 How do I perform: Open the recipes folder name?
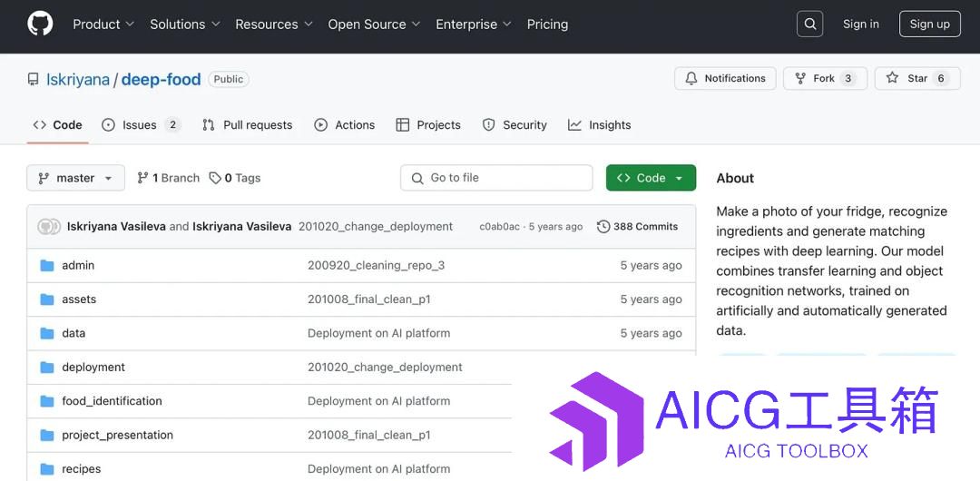[x=82, y=468]
